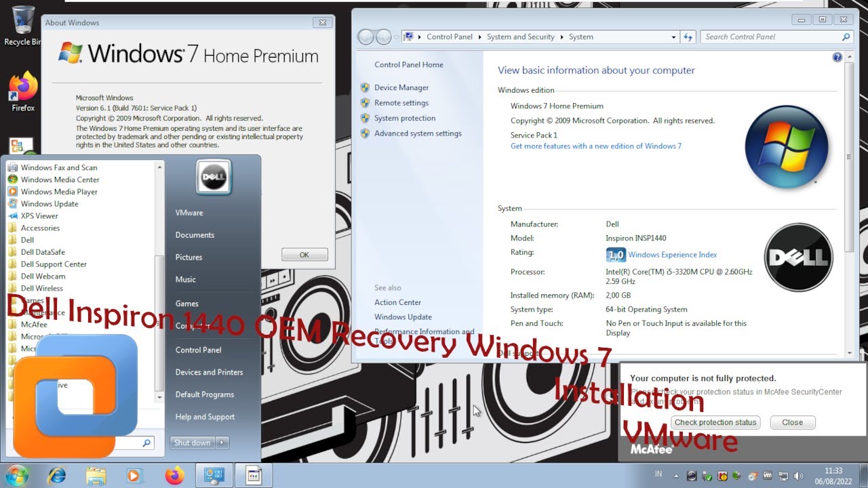This screenshot has height=488, width=868.
Task: Click OK in About Windows dialog
Action: pos(304,255)
